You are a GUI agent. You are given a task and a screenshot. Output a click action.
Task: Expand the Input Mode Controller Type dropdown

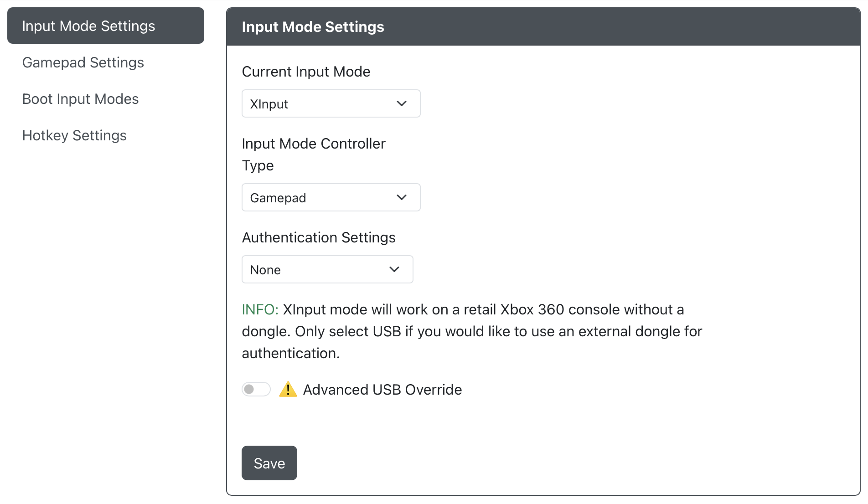point(331,197)
